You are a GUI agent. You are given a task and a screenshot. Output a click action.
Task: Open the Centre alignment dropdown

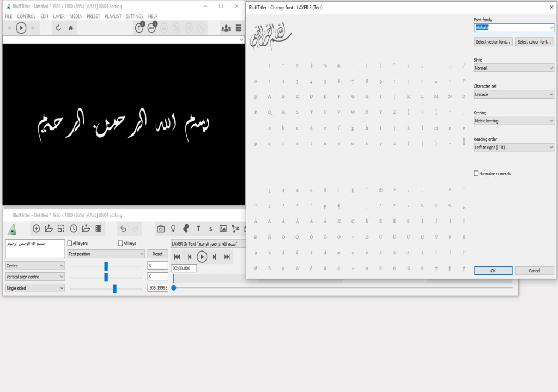tap(35, 266)
